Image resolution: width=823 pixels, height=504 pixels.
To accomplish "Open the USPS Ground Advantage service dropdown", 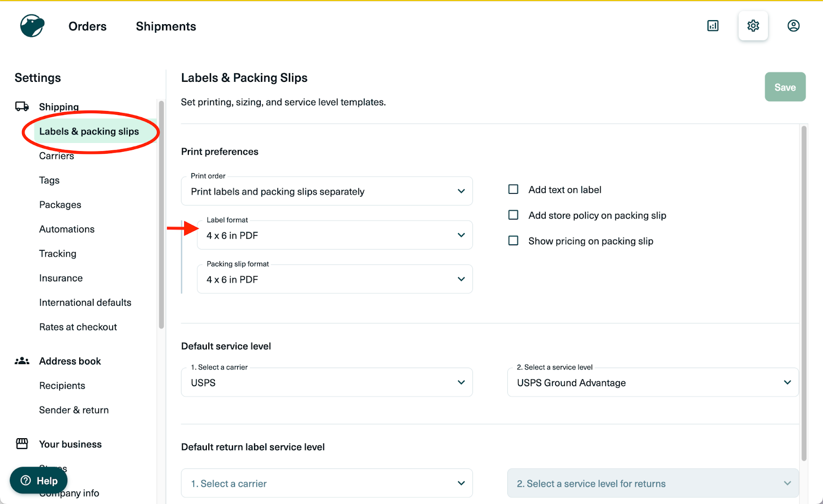I will 653,383.
